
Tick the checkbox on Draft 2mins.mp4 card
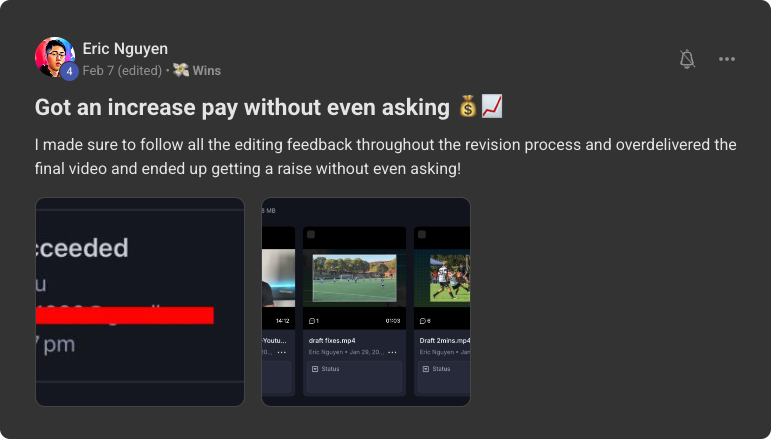coord(422,234)
